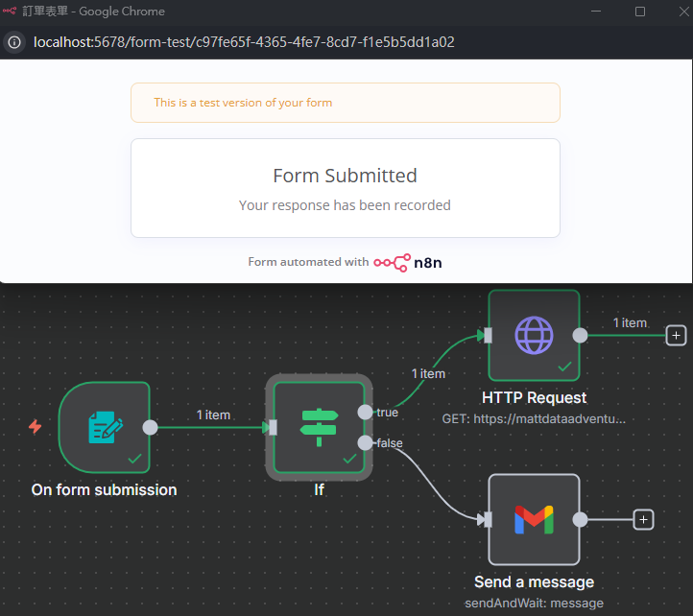Click the n8n logo in form footer
This screenshot has height=616, width=693.
pyautogui.click(x=408, y=263)
